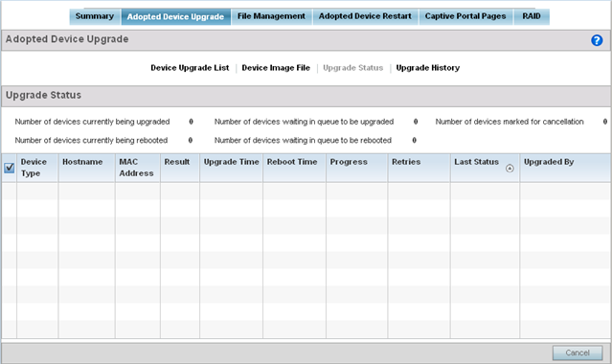612x364 pixels.
Task: Select the Adopted Device Upgrade tab
Action: point(175,17)
